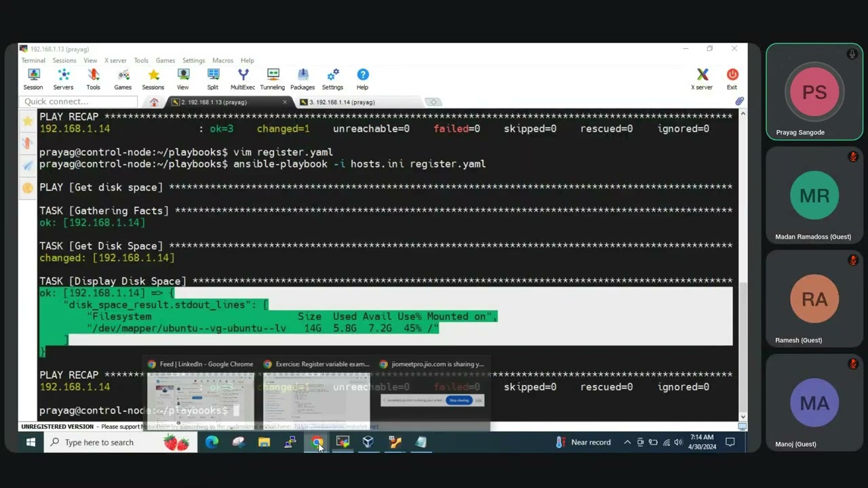Screen dimensions: 868x488
Task: Open a new tab with plus button
Action: (433, 102)
